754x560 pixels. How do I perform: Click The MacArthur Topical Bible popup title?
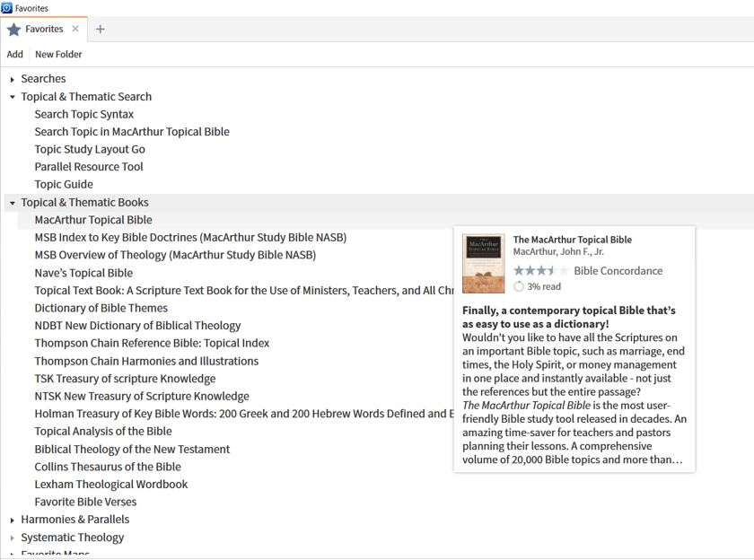tap(573, 240)
